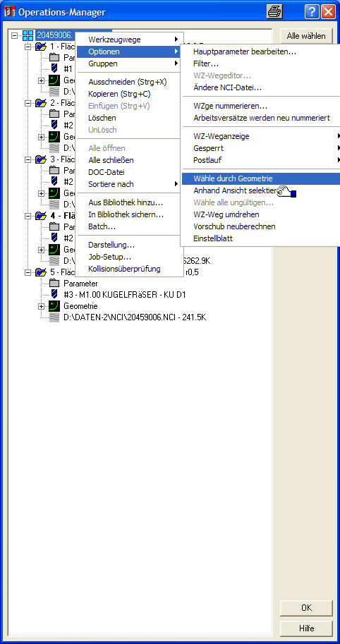
Task: Click the tool icon for #3 KUGELFRäSER
Action: 54,294
